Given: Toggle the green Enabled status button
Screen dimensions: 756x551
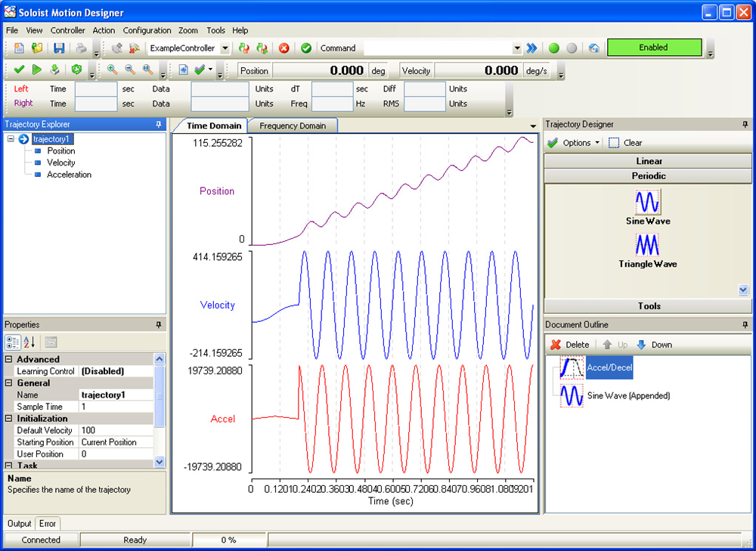Looking at the screenshot, I should coord(654,48).
